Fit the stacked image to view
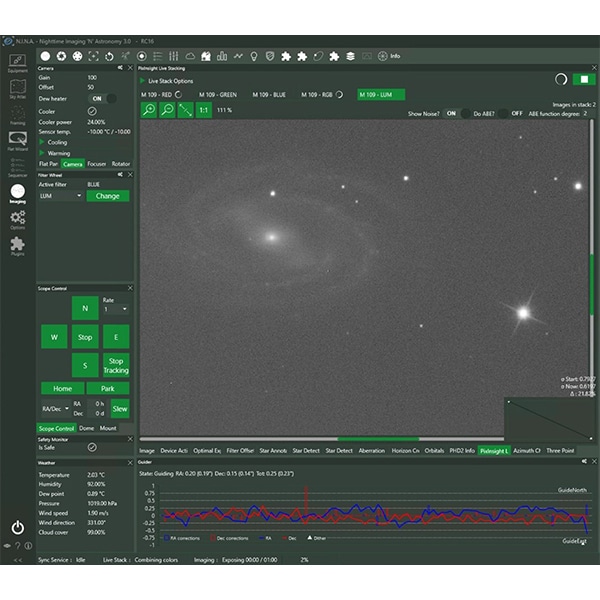600x600 pixels. [x=186, y=110]
